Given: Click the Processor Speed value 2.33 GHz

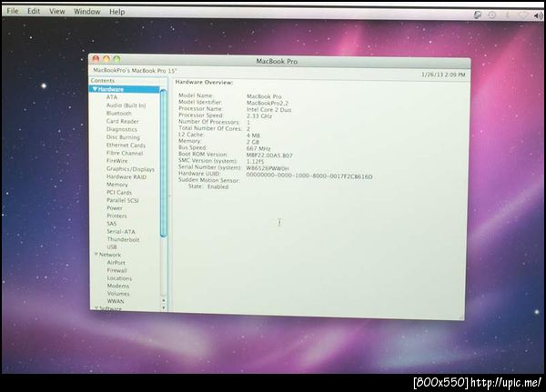Looking at the screenshot, I should [x=259, y=116].
